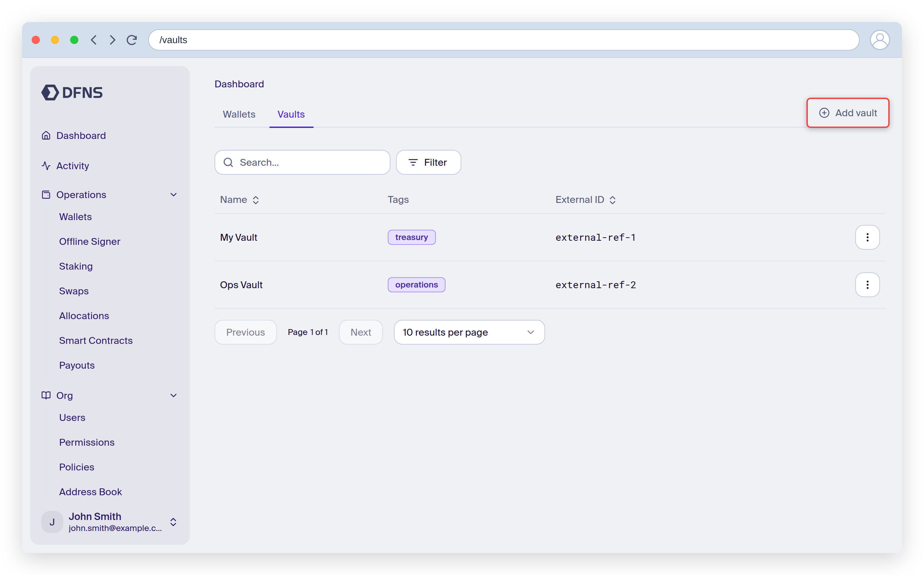Click the red close window button

point(36,40)
